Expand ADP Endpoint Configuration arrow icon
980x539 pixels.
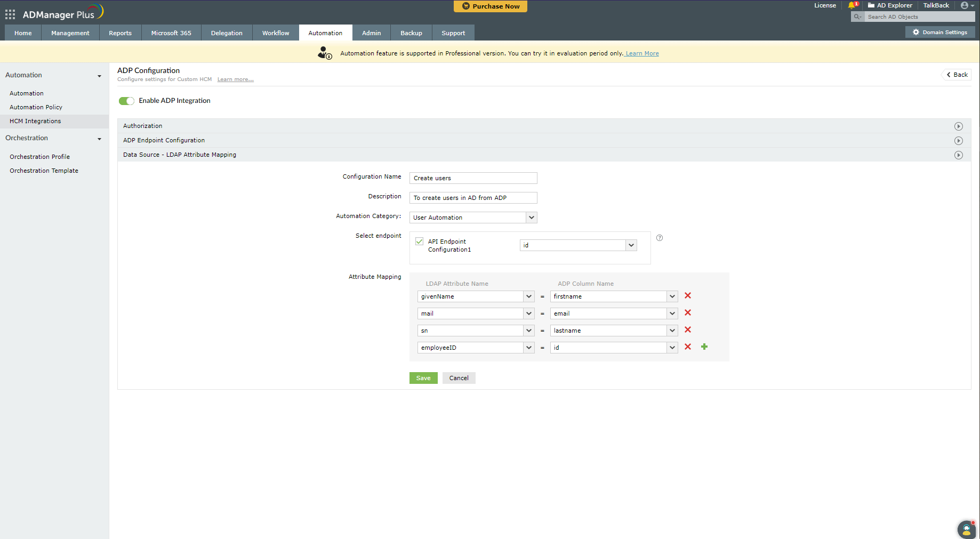click(x=958, y=141)
